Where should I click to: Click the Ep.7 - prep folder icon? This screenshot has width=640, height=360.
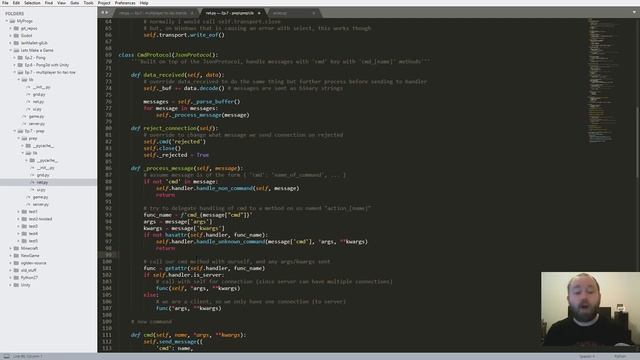click(20, 131)
